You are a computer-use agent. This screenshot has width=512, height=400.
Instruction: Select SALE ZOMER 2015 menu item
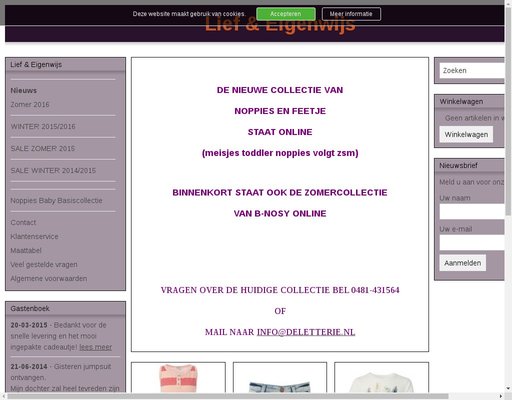(43, 148)
